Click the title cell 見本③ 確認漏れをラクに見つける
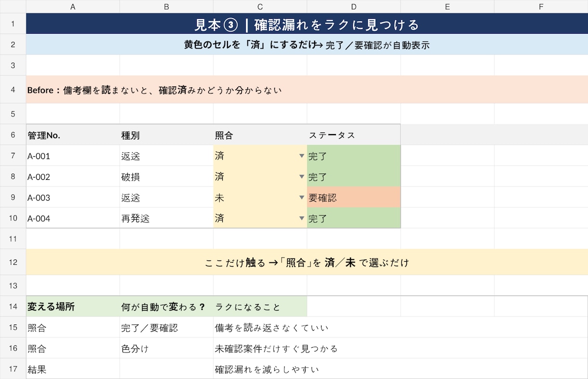 pyautogui.click(x=307, y=24)
